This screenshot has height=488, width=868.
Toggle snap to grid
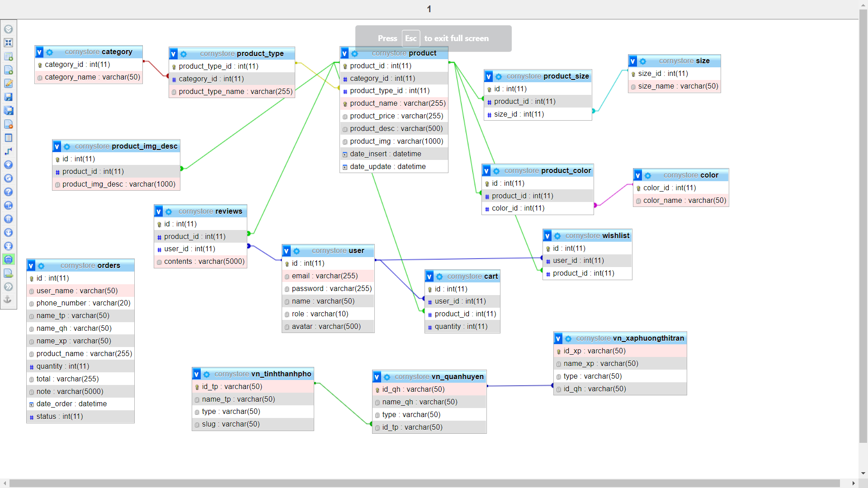(8, 219)
